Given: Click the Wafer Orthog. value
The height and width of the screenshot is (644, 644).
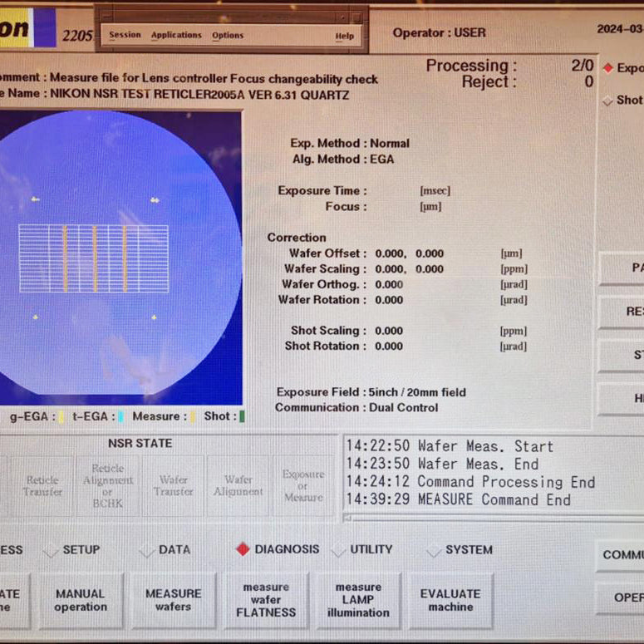Looking at the screenshot, I should pyautogui.click(x=389, y=285).
